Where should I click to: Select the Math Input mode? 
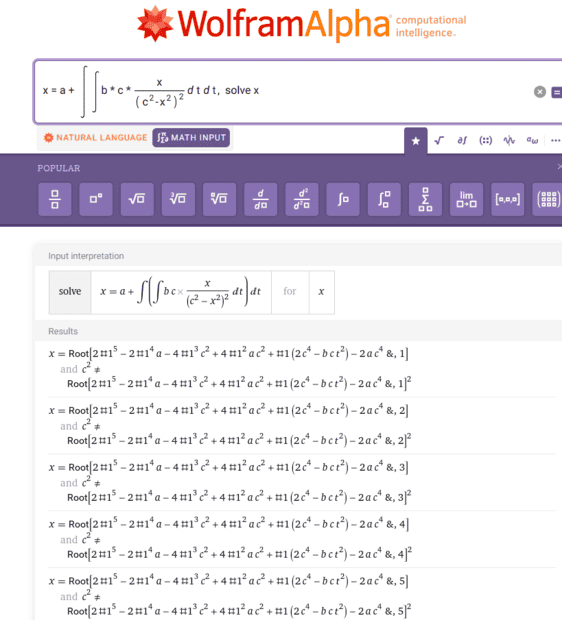point(191,138)
